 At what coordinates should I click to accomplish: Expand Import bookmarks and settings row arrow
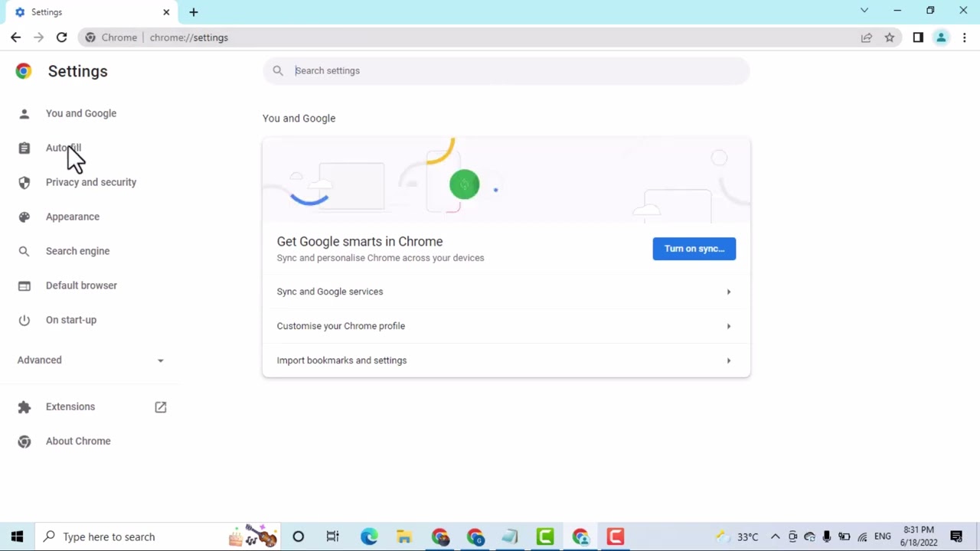point(728,360)
